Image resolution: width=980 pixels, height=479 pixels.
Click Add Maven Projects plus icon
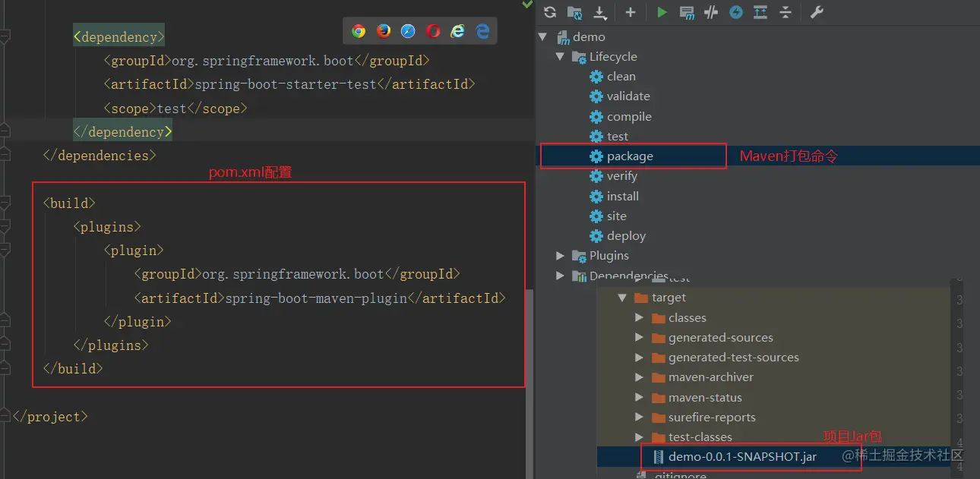pyautogui.click(x=630, y=12)
